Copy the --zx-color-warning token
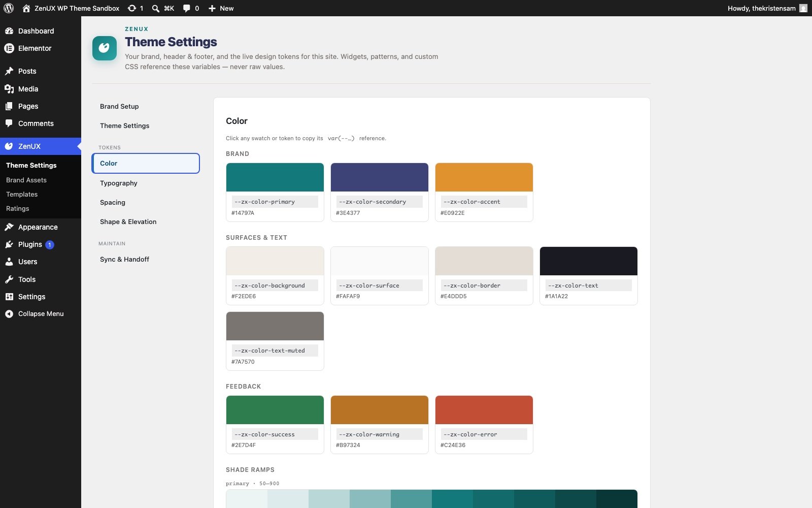This screenshot has height=508, width=812. coord(379,434)
